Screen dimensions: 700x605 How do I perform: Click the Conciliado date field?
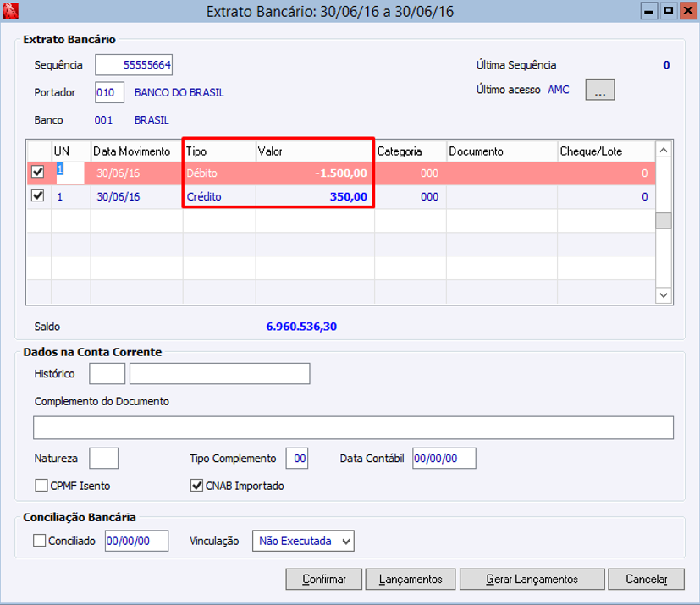pyautogui.click(x=136, y=541)
